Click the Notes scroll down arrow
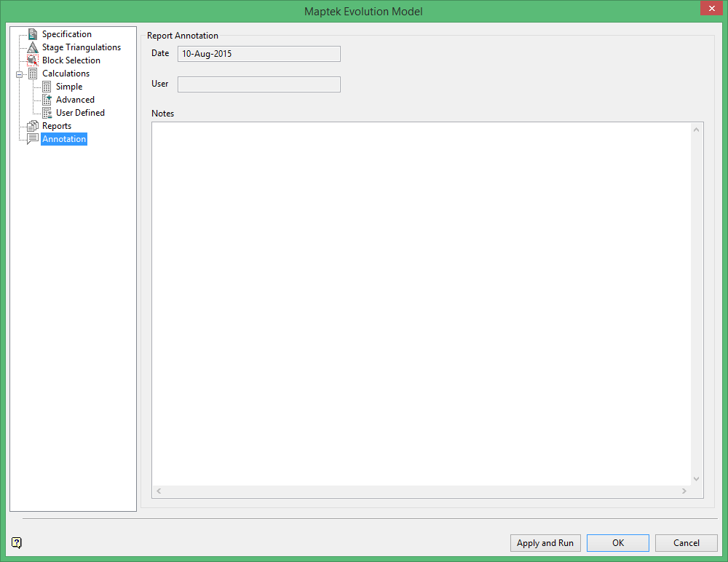The height and width of the screenshot is (562, 728). coord(697,479)
